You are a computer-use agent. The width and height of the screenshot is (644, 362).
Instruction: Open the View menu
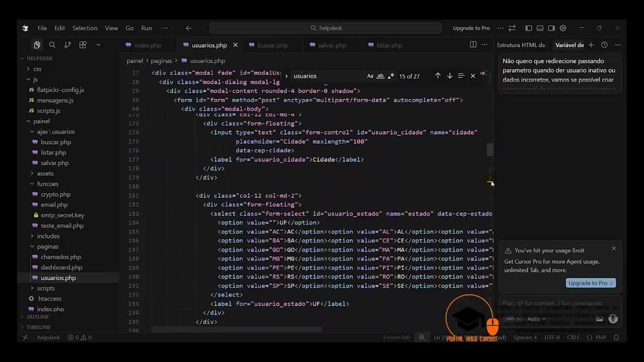pyautogui.click(x=112, y=28)
